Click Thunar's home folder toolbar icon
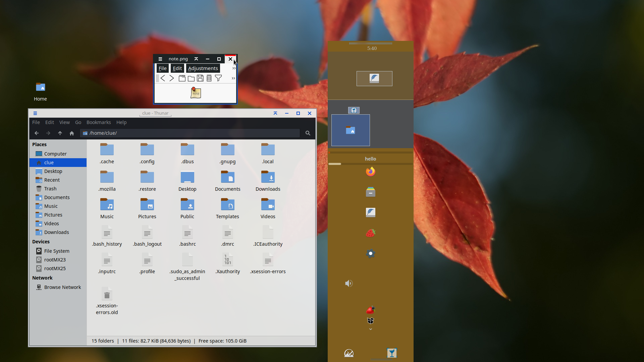Screen dimensions: 644x362 pos(72,133)
